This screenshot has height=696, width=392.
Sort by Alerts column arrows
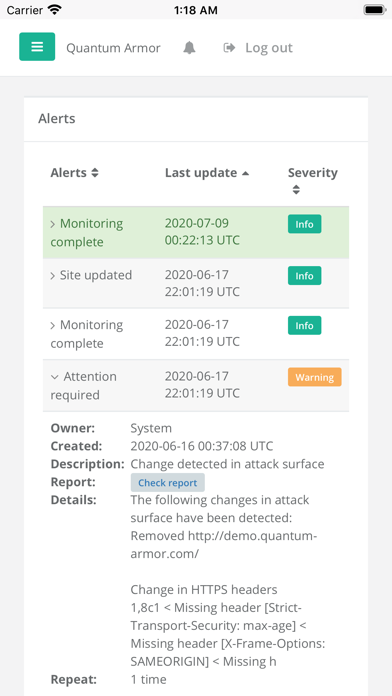click(x=95, y=173)
